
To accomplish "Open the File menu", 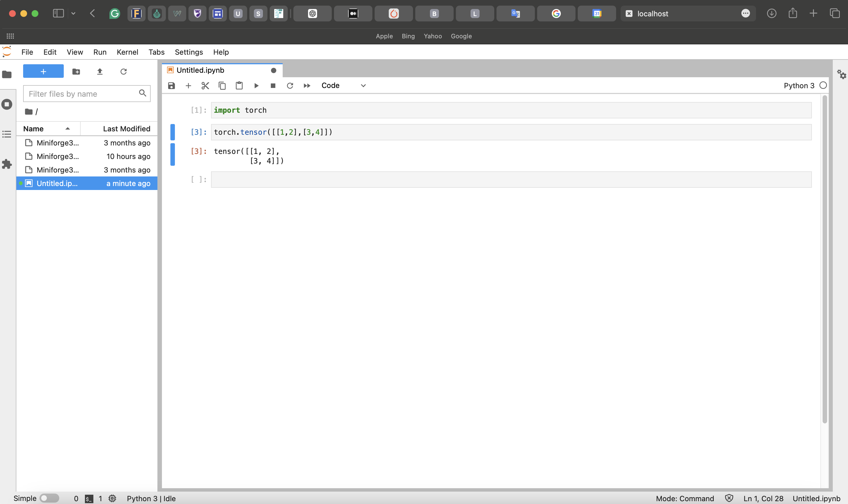I will point(27,52).
